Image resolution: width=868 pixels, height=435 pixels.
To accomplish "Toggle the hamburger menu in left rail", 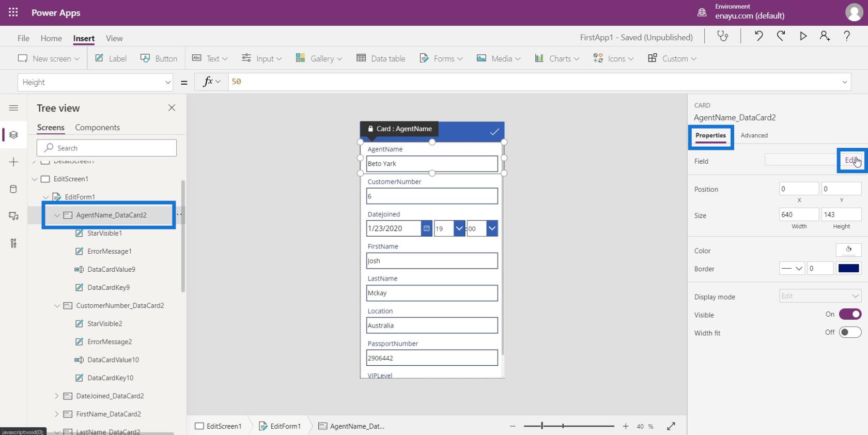I will (13, 108).
